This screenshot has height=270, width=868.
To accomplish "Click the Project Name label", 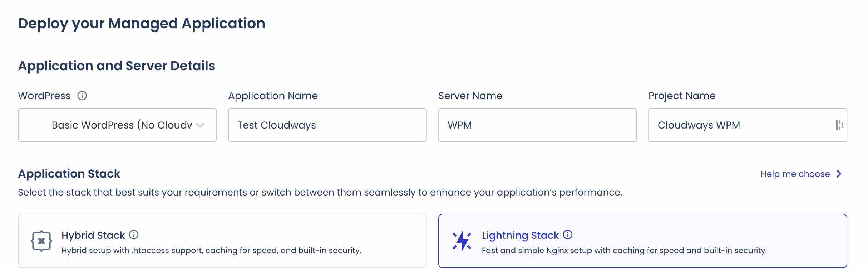I will click(x=682, y=96).
